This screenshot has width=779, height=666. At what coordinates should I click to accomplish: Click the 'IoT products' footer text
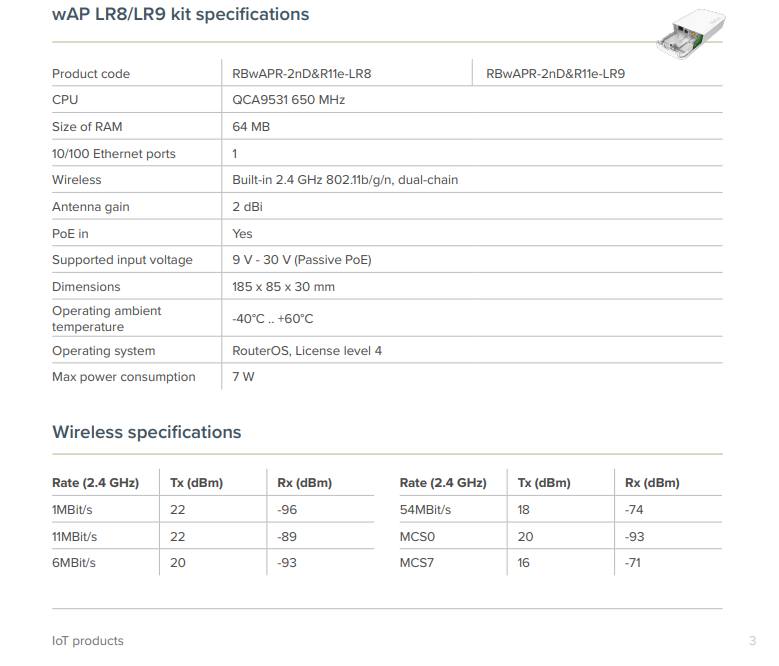tap(88, 640)
